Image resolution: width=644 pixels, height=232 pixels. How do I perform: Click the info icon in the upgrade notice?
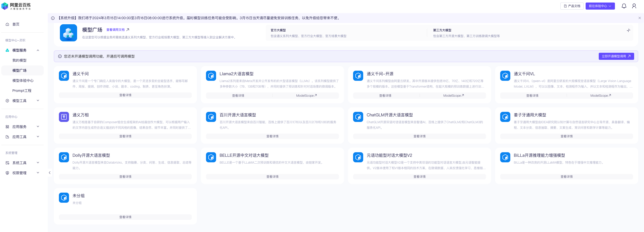click(x=53, y=18)
